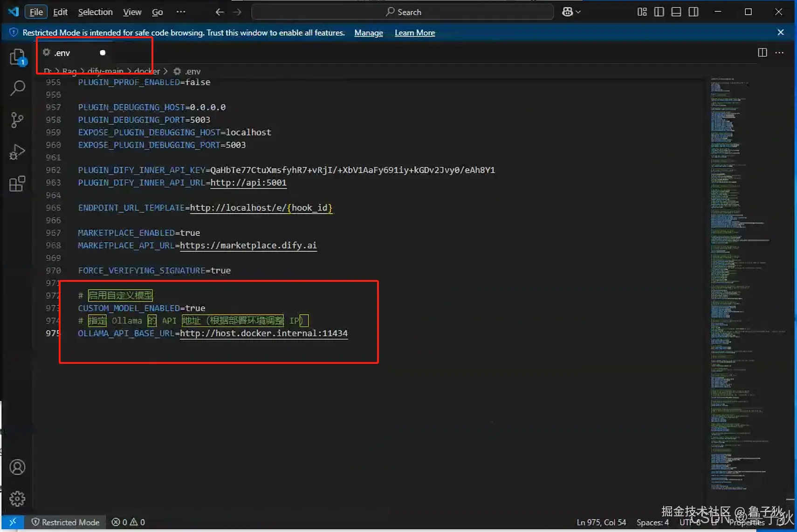Split the editor to the right
The image size is (797, 532).
(x=763, y=53)
